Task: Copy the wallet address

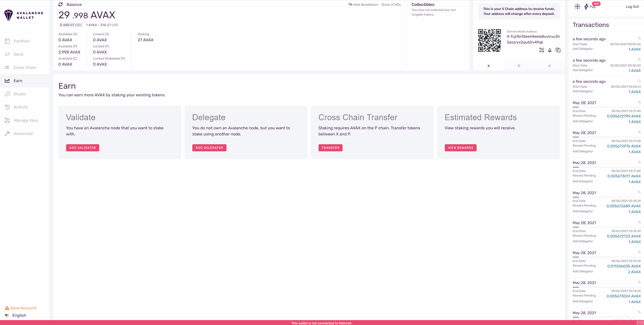Action: point(558,50)
